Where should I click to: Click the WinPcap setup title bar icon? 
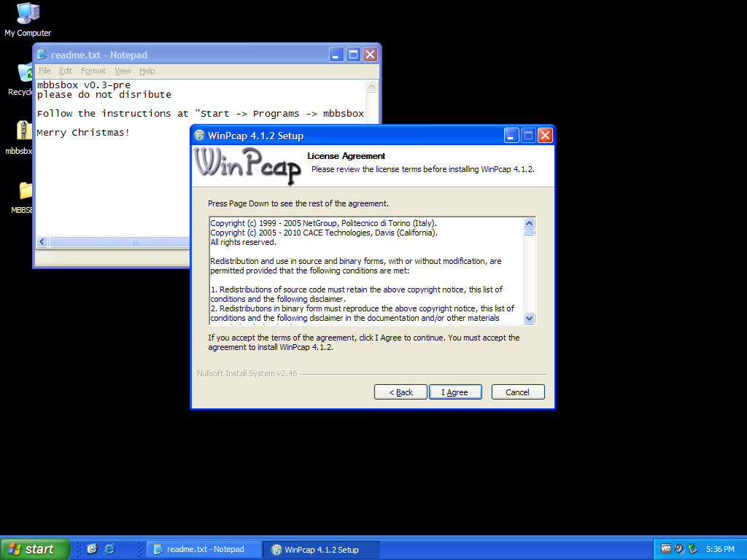199,136
